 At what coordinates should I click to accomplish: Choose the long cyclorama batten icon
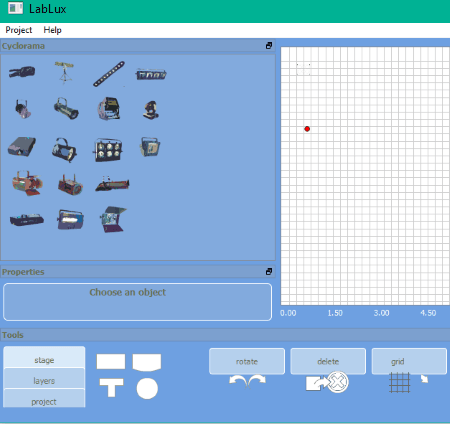coord(112,184)
